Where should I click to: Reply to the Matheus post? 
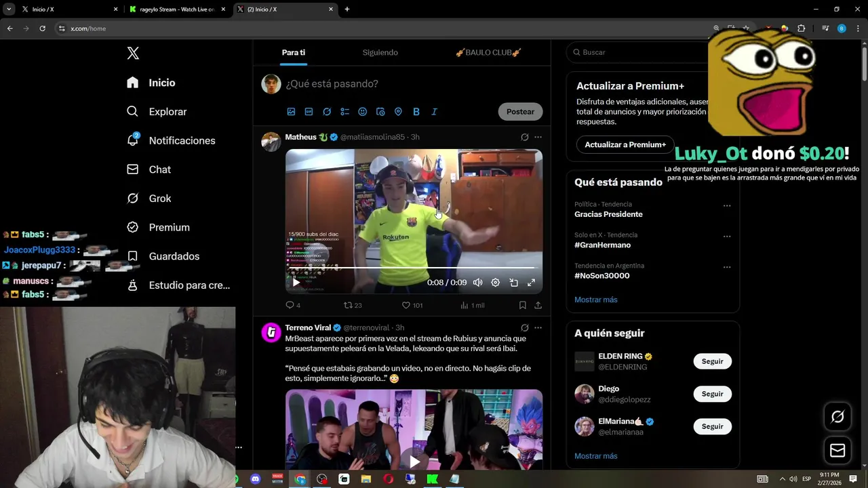292,305
